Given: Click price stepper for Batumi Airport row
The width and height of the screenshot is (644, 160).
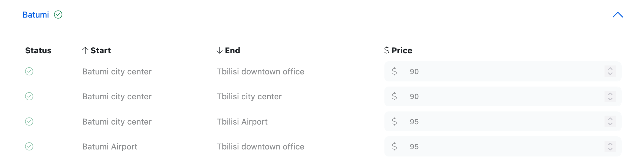Looking at the screenshot, I should point(610,147).
